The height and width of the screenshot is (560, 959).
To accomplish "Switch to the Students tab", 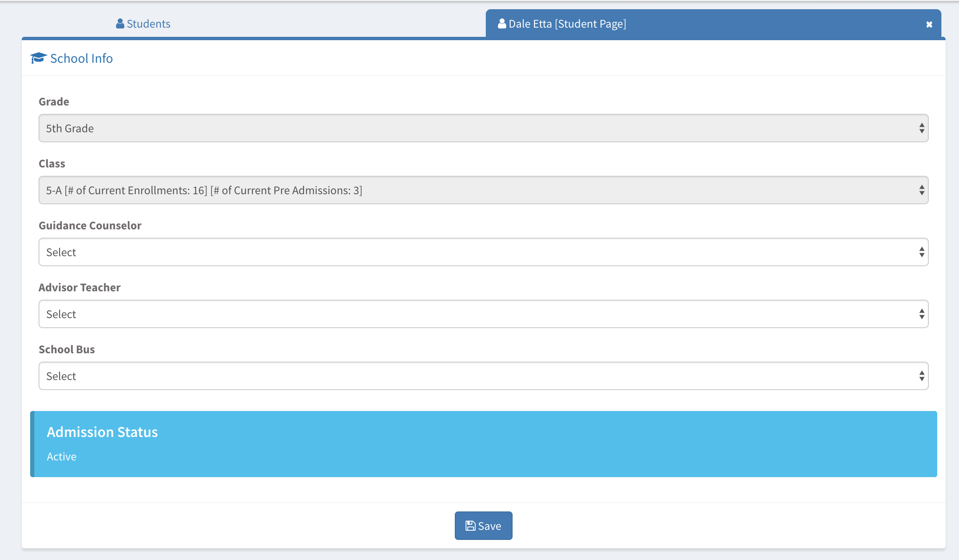I will coord(143,24).
